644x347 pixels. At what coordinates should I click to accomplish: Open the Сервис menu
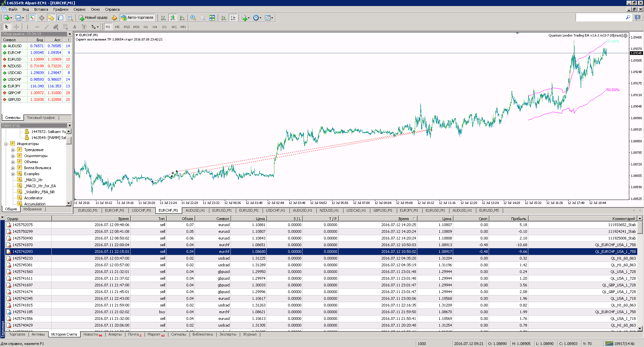pos(79,9)
